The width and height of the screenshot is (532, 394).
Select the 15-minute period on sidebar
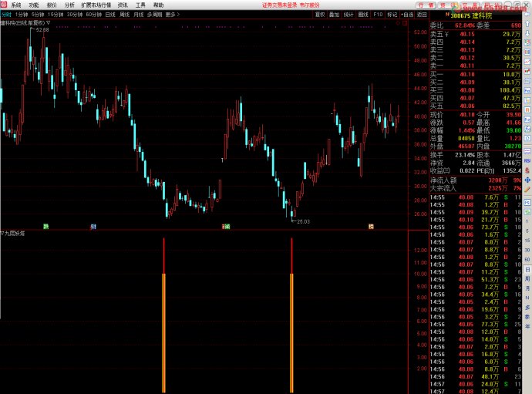[527, 241]
